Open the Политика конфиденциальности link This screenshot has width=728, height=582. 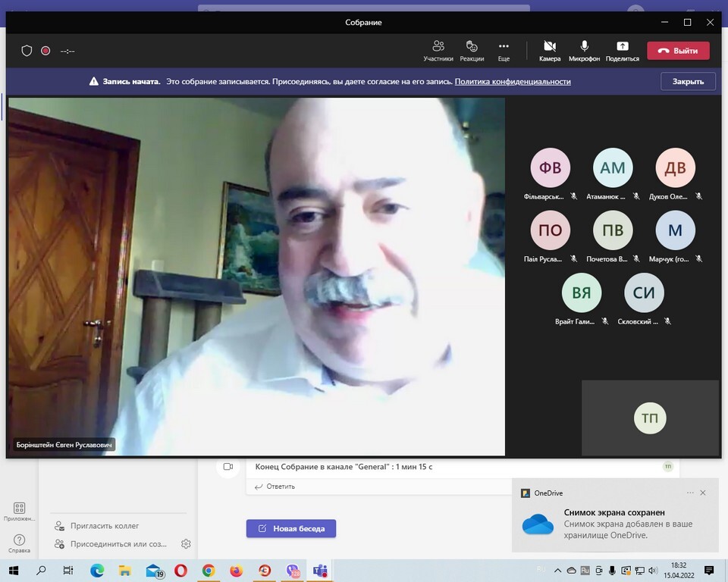pyautogui.click(x=513, y=82)
